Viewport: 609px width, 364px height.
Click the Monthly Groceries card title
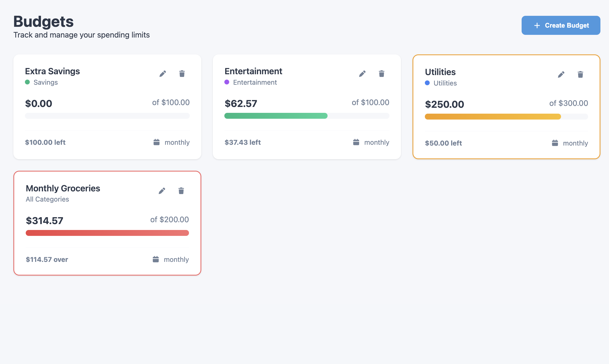coord(63,188)
